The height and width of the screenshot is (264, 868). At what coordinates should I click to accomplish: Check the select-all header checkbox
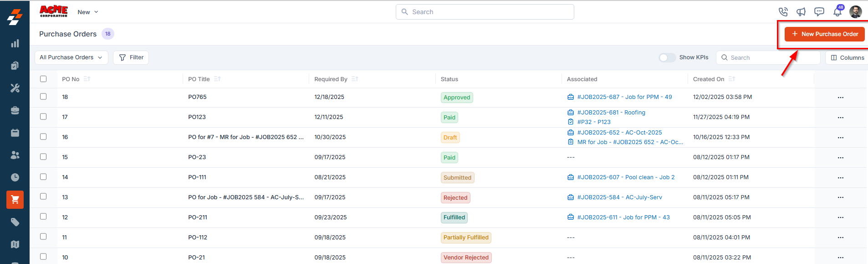click(43, 79)
